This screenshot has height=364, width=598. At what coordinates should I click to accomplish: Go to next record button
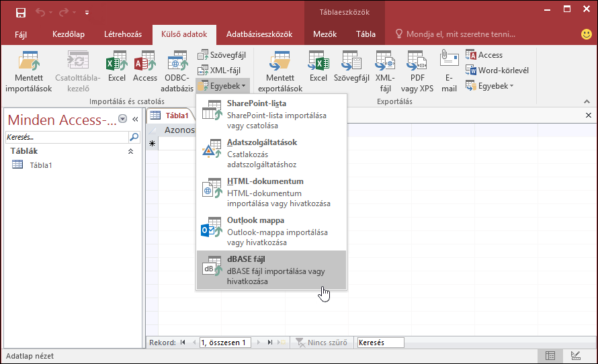(x=259, y=343)
